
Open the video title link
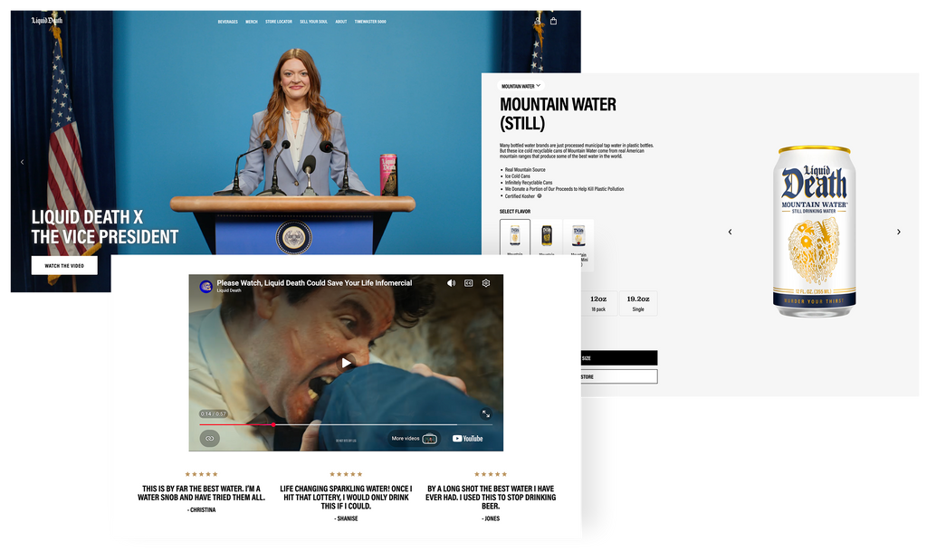pos(314,283)
